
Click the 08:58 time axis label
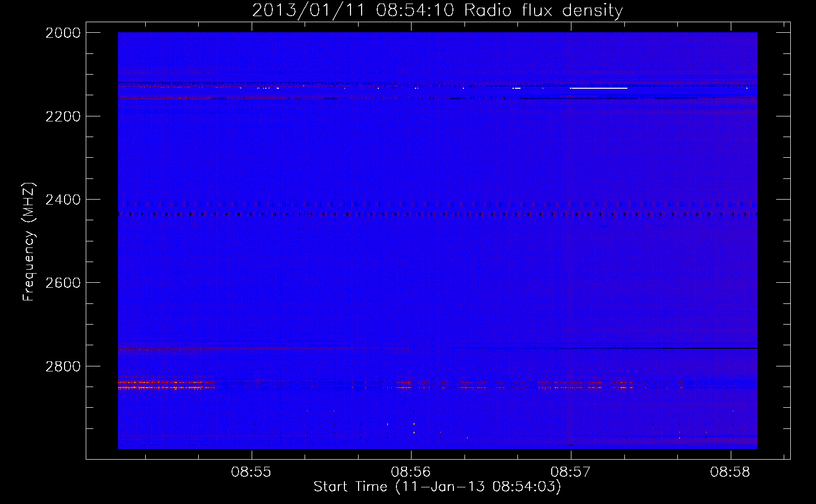[x=730, y=472]
